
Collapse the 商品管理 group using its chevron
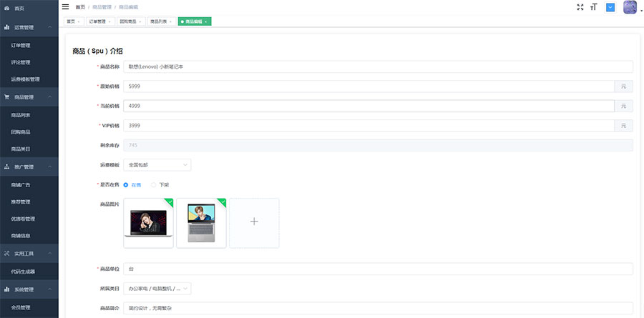tap(49, 97)
